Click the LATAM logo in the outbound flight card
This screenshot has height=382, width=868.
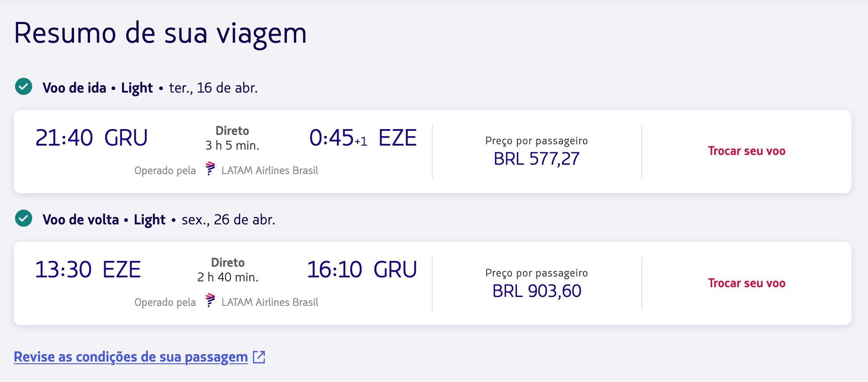coord(210,169)
